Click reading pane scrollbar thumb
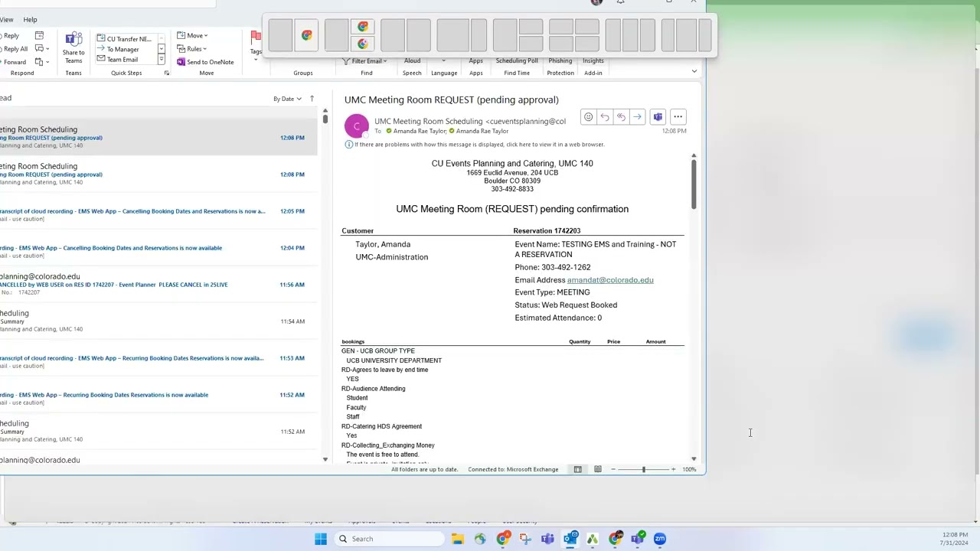The width and height of the screenshot is (980, 551). pyautogui.click(x=694, y=184)
